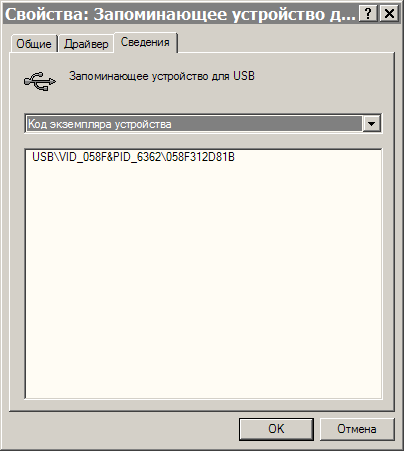Close the properties dialog with X
Screen dimensions: 404x451
pos(389,14)
